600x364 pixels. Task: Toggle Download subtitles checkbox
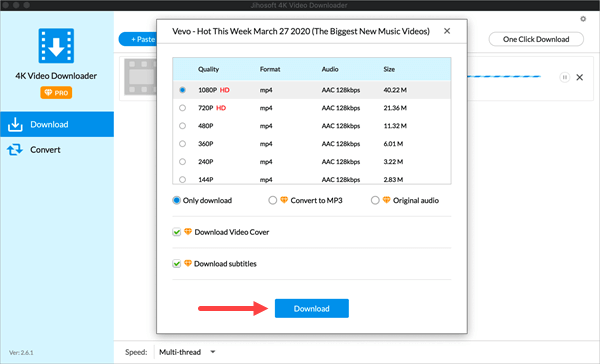[x=176, y=264]
